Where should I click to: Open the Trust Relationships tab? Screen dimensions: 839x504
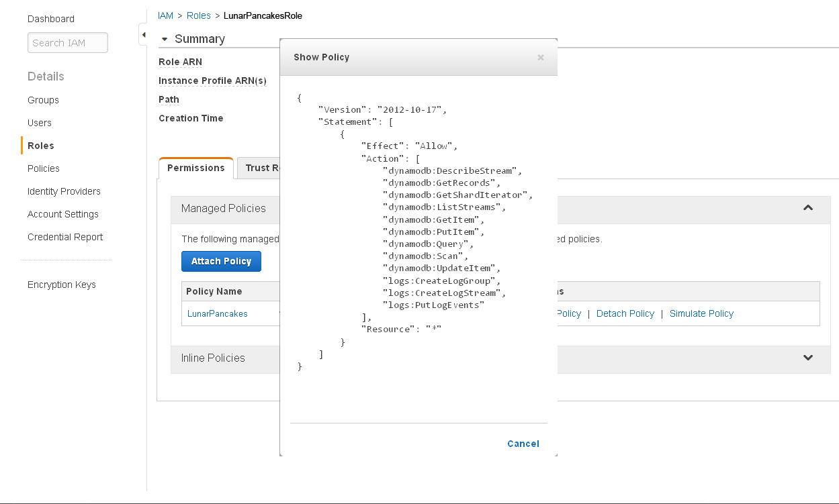(259, 168)
